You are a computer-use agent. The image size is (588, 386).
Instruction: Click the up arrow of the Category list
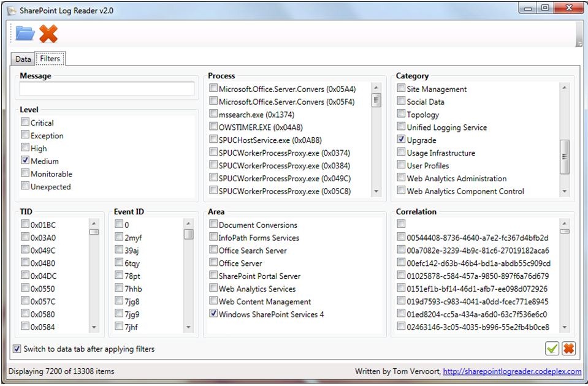564,88
